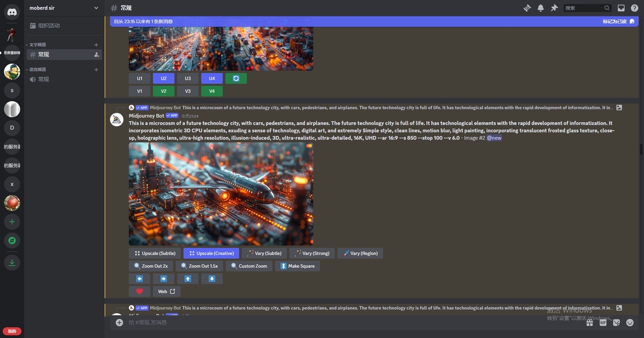Click the U3 upscale button
The image size is (644, 338).
[x=188, y=78]
